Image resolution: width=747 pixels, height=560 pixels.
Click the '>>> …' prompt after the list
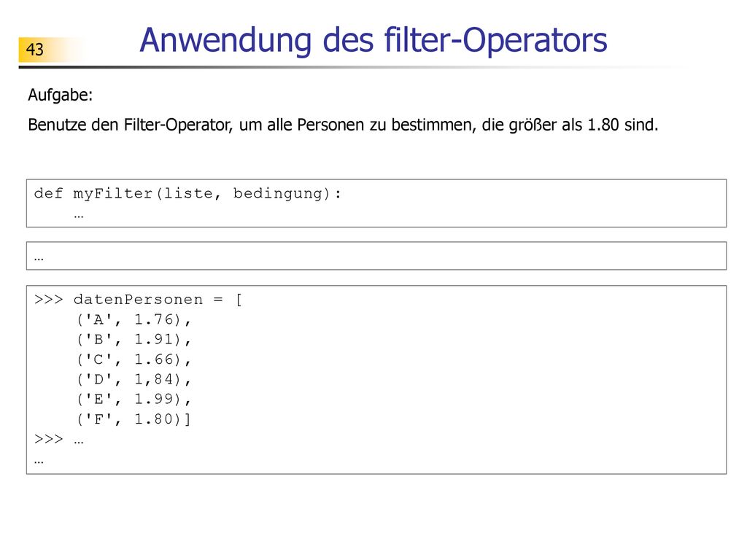(x=59, y=439)
